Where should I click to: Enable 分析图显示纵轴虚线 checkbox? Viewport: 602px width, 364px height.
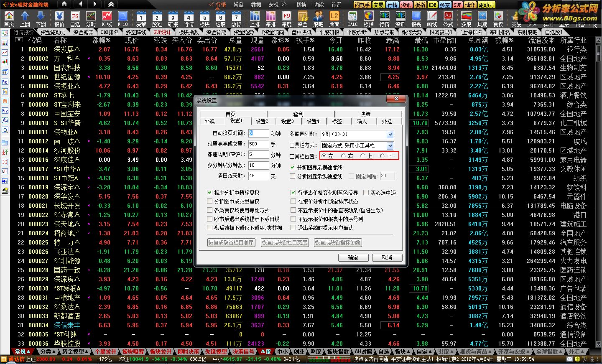293,176
